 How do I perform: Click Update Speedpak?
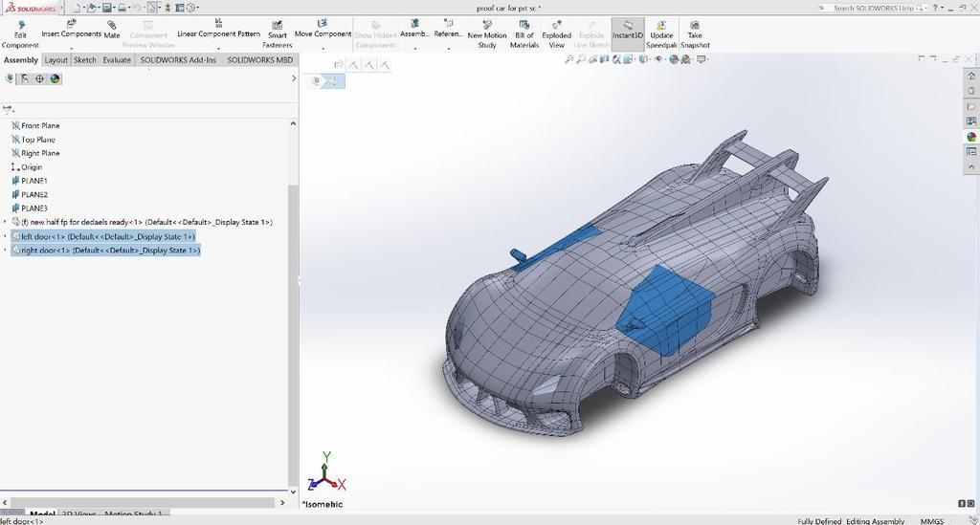point(661,34)
